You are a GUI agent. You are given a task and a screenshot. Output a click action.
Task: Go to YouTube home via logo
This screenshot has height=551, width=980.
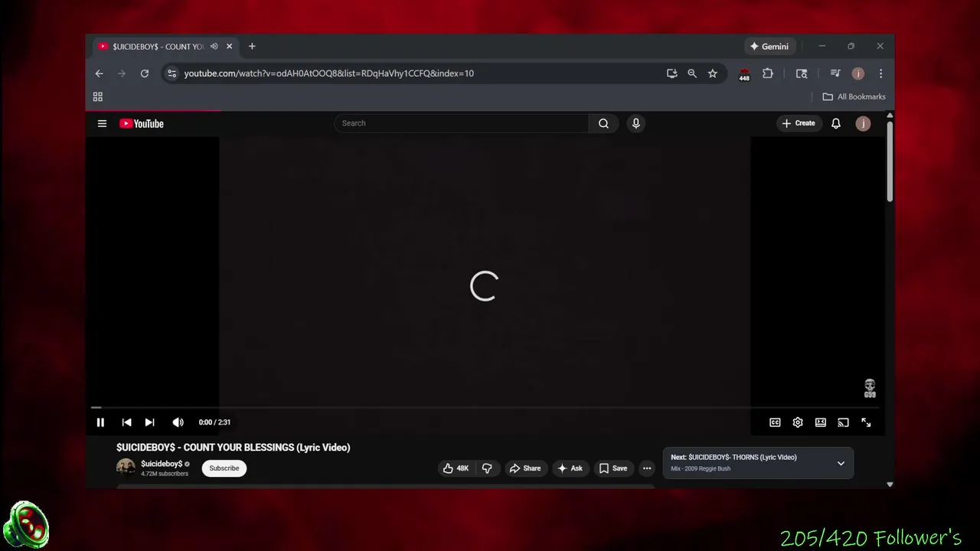tap(142, 123)
